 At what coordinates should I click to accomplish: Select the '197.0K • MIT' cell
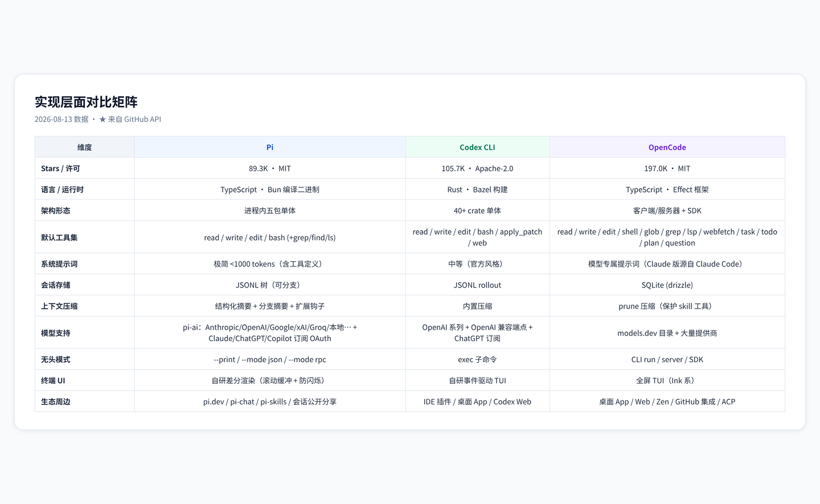tap(667, 169)
